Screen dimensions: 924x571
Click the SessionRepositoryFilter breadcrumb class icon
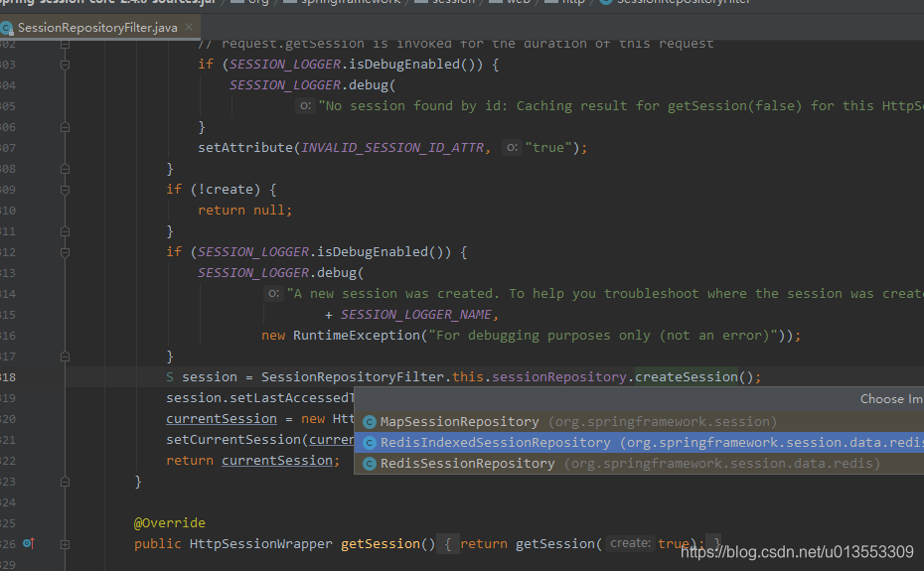tap(606, 2)
